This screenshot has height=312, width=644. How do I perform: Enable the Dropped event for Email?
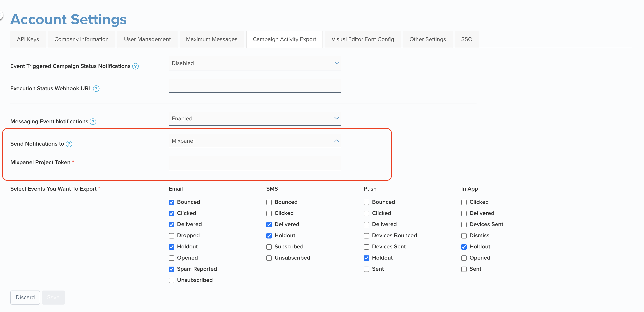tap(172, 236)
